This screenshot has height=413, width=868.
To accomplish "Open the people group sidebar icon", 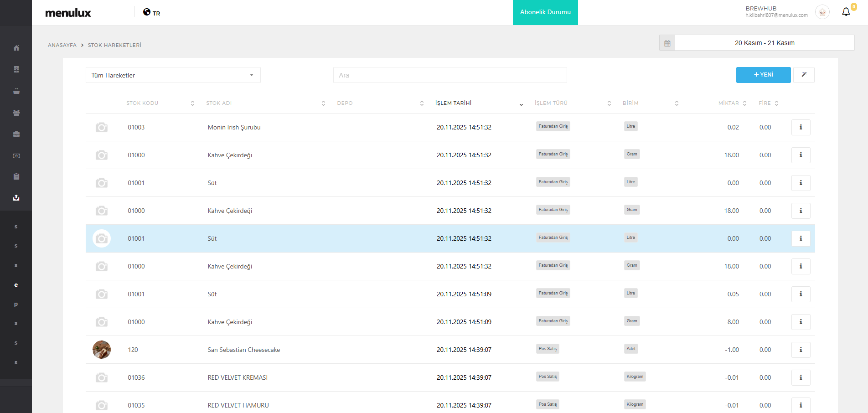I will [x=16, y=113].
